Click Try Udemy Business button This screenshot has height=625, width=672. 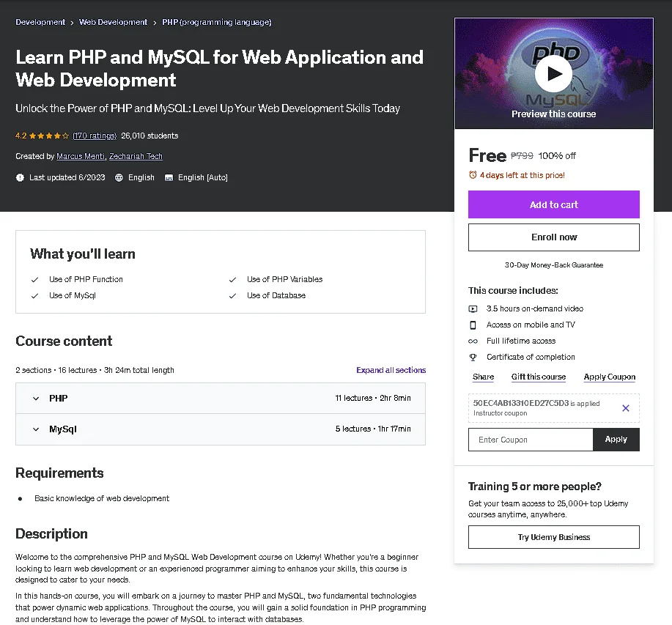point(554,537)
